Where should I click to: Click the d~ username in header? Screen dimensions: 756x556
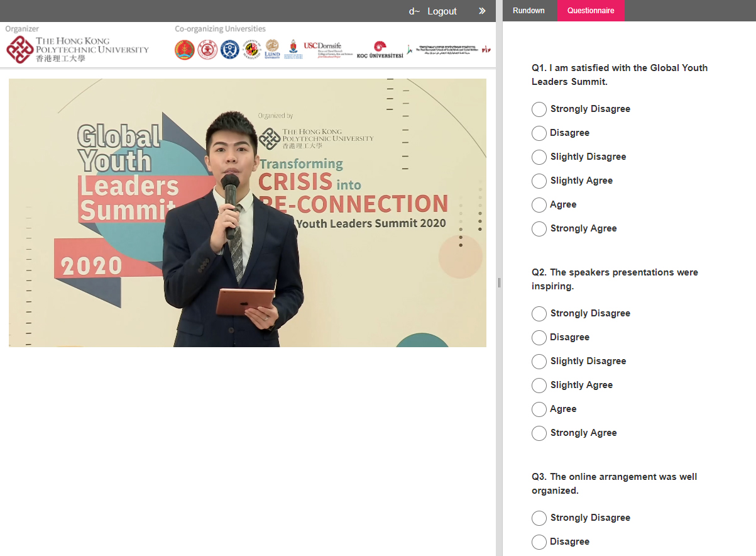coord(414,11)
